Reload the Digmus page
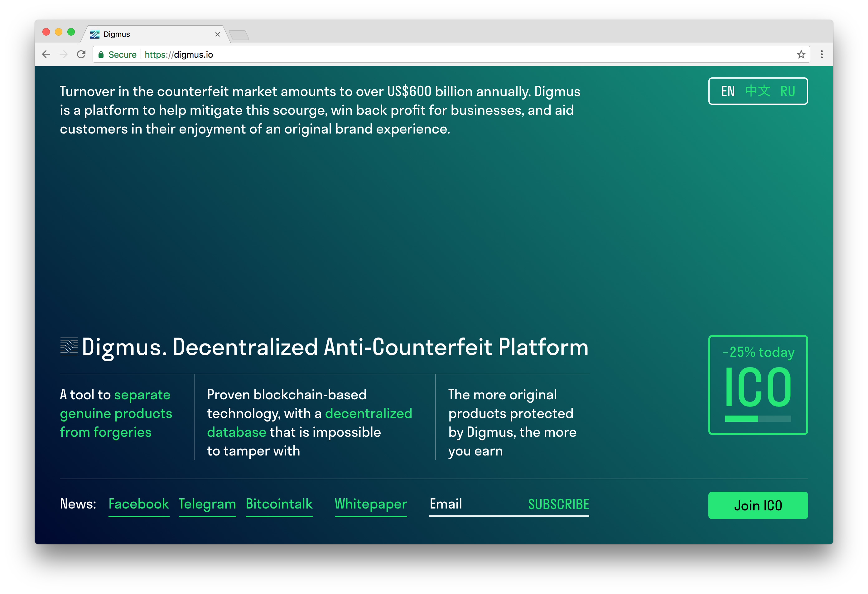868x594 pixels. pos(81,55)
